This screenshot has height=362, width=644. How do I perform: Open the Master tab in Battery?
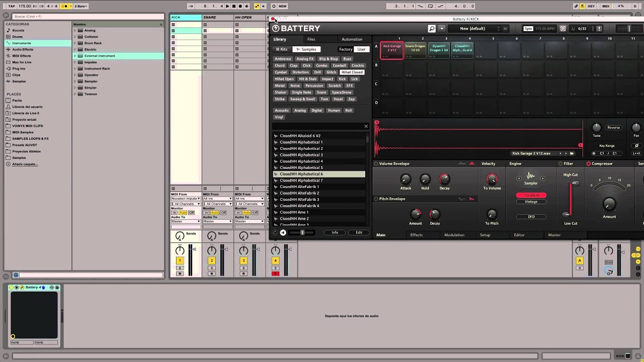coord(554,235)
